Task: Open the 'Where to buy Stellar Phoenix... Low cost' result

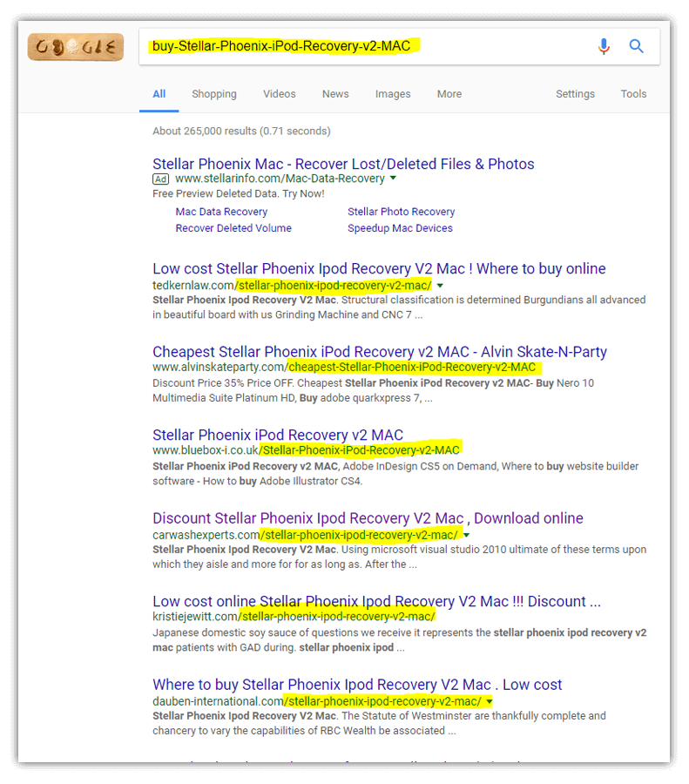Action: tap(357, 685)
